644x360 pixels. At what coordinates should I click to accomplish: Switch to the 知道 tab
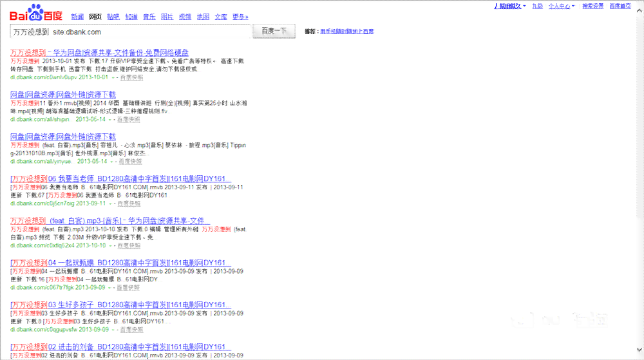(131, 17)
